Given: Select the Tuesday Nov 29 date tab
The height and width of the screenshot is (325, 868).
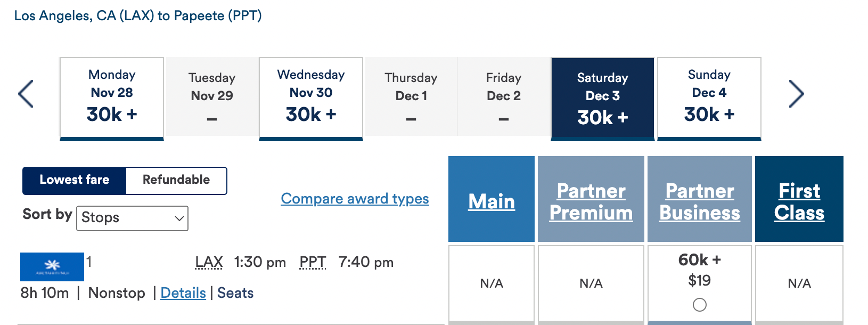Looking at the screenshot, I should pyautogui.click(x=212, y=97).
